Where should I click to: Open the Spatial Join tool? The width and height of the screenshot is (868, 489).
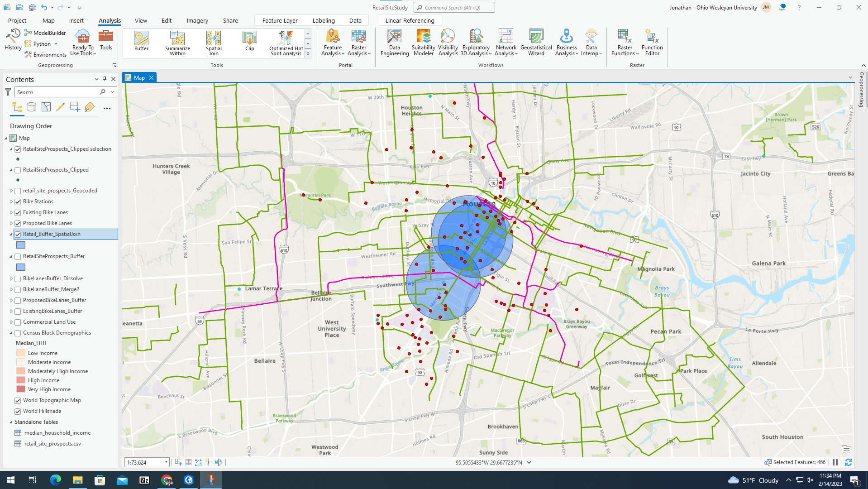[x=213, y=42]
